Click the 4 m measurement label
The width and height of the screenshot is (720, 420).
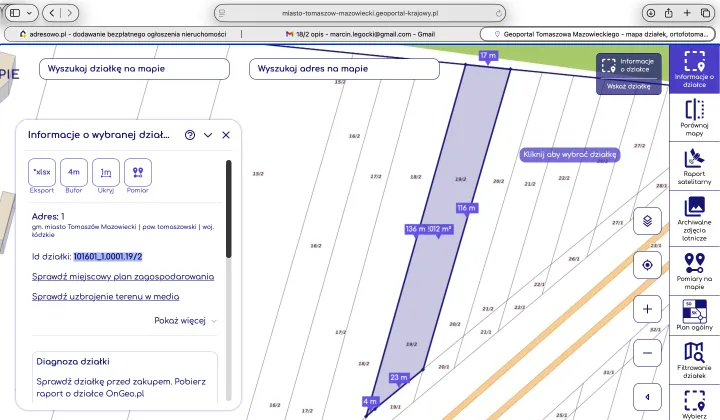pyautogui.click(x=370, y=401)
